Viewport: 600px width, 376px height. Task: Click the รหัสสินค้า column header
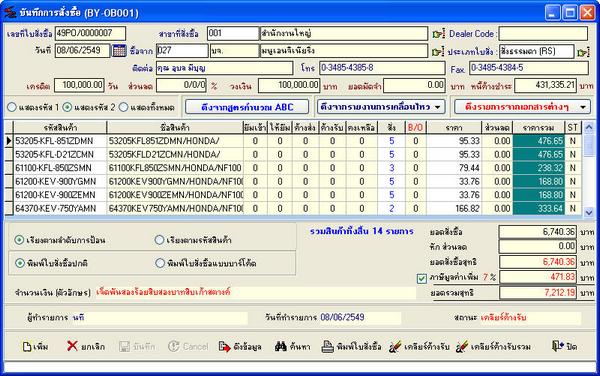coord(60,127)
